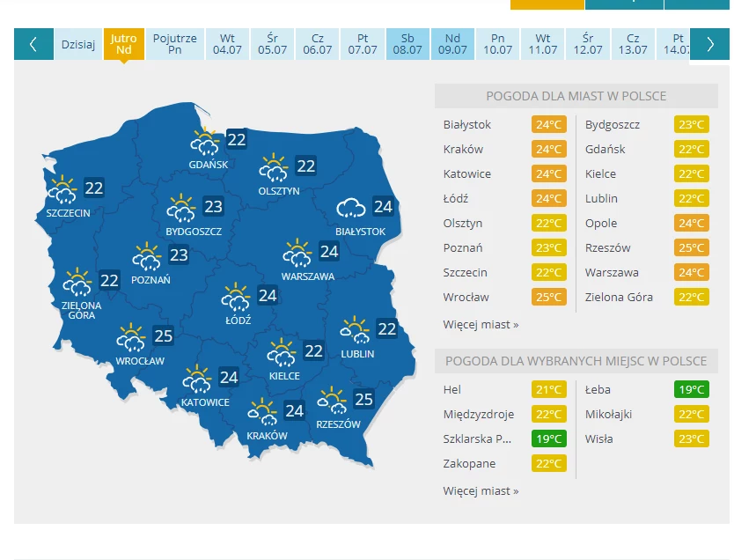Open Zielona Góra in the city list
The image size is (734, 560).
tap(619, 298)
